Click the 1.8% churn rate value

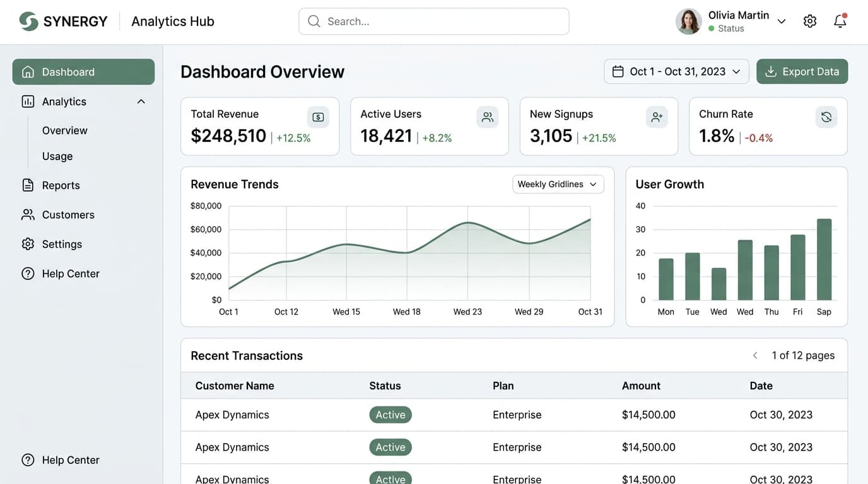(x=717, y=136)
